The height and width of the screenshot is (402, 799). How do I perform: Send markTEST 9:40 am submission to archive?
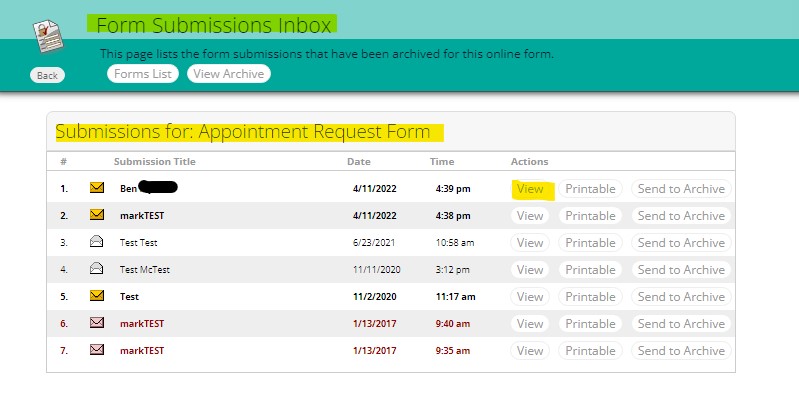click(x=681, y=324)
